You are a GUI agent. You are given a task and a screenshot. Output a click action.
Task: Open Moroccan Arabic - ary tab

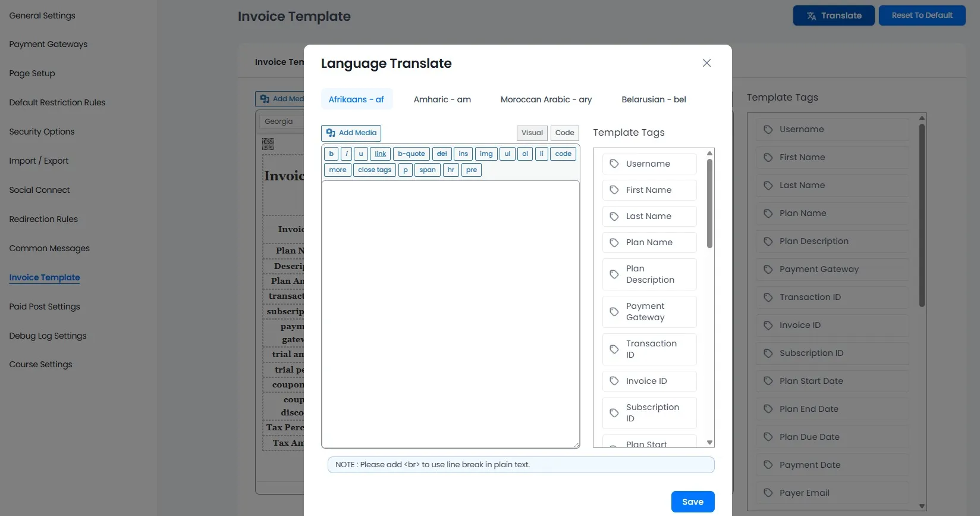[x=546, y=99]
